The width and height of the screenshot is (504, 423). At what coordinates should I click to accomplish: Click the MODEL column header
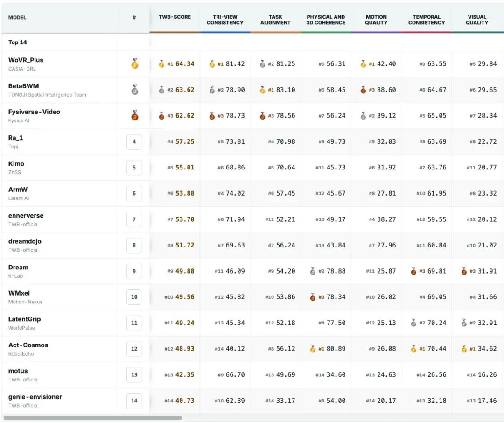pyautogui.click(x=17, y=17)
